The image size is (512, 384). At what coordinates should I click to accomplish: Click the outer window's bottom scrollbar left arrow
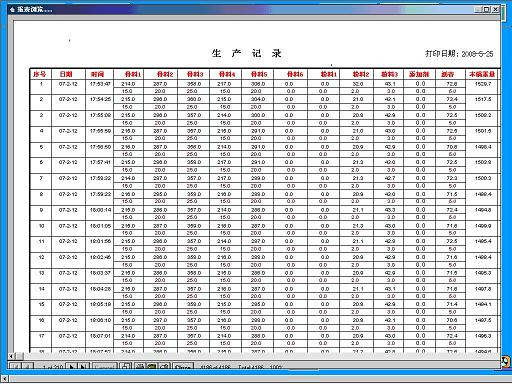(5, 379)
